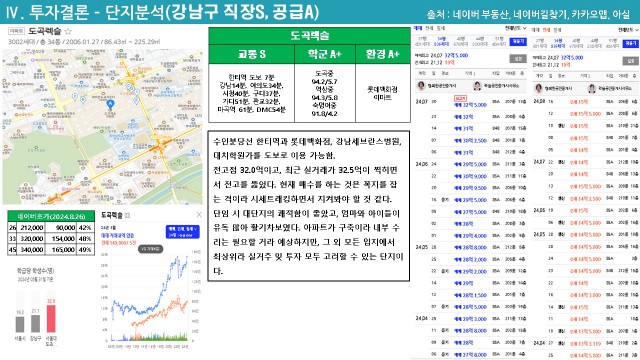Click the gray 서울시 19.2 bar
Image resolution: width=640 pixels, height=360 pixels.
pyautogui.click(x=20, y=324)
